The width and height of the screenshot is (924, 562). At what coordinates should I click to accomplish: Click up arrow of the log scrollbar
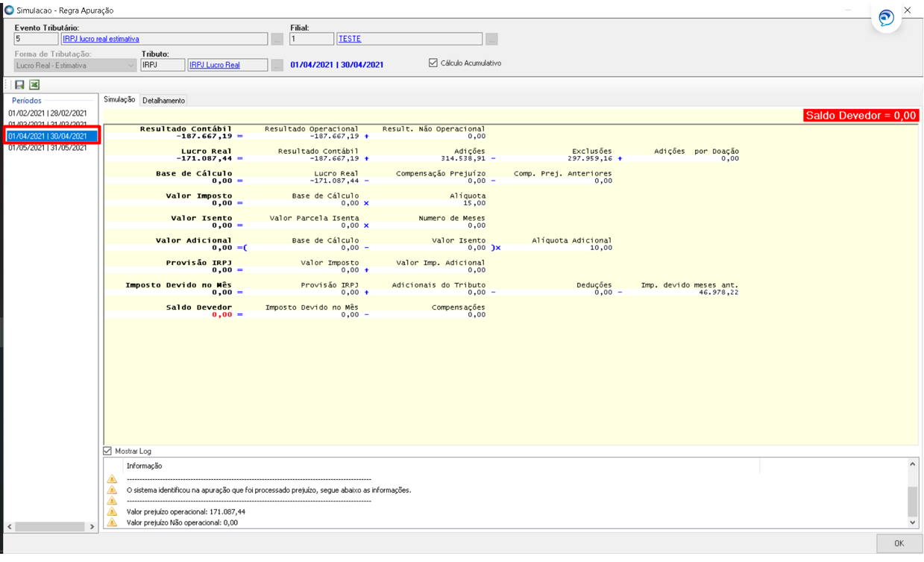pos(913,464)
